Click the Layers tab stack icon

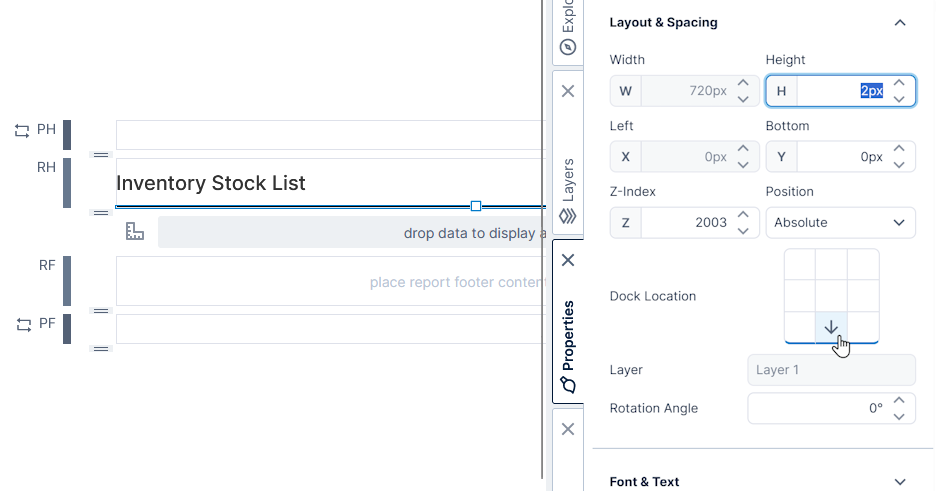[568, 215]
